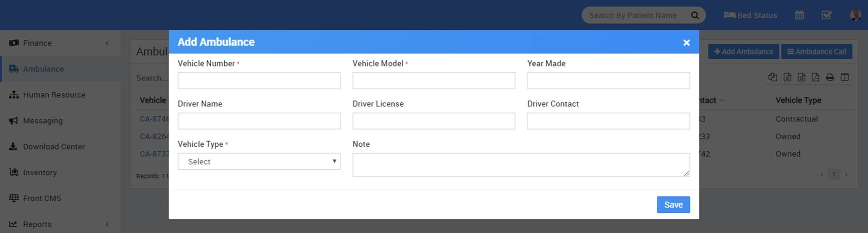Export table as CSV file icon

801,77
